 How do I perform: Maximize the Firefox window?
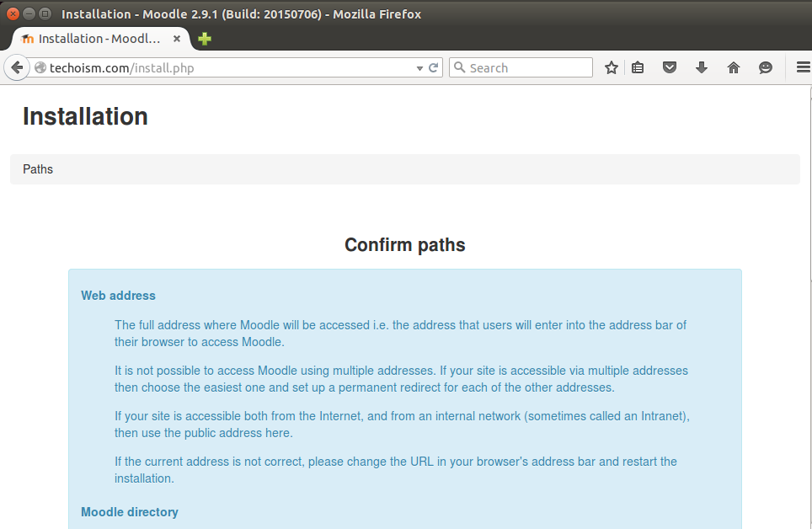(45, 13)
